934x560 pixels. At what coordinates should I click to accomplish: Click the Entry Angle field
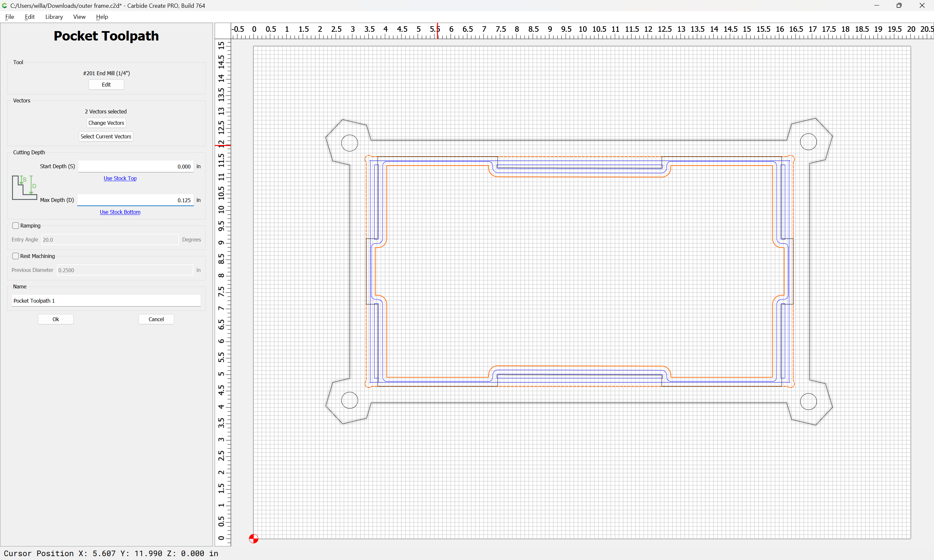(110, 239)
